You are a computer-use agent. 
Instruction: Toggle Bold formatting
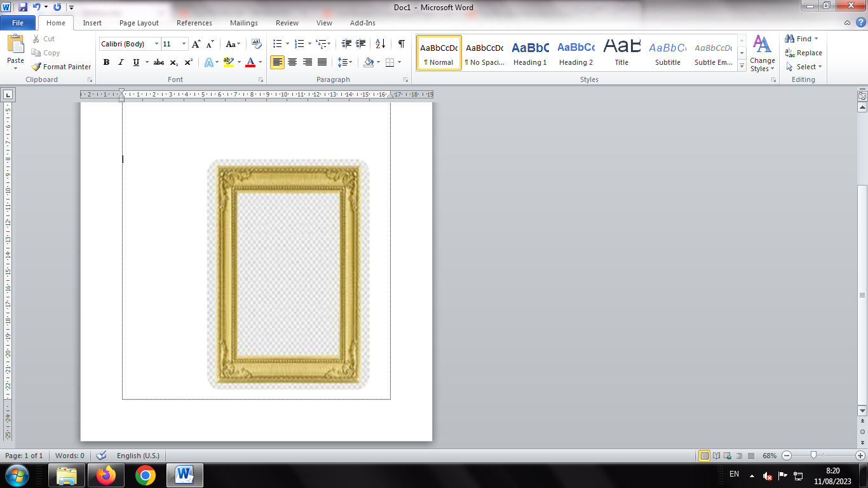tap(106, 62)
